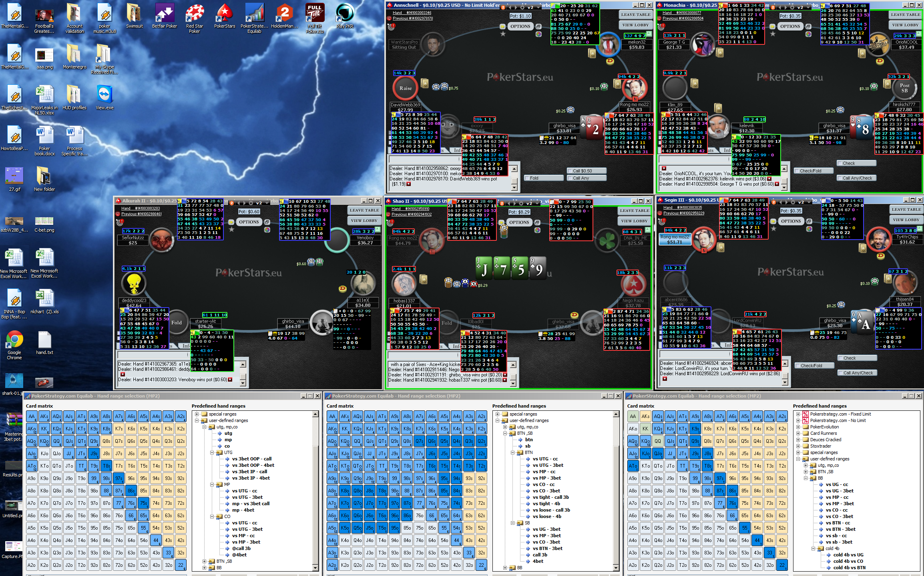Click the yellow replay icon on Annschnell table

coord(502,26)
